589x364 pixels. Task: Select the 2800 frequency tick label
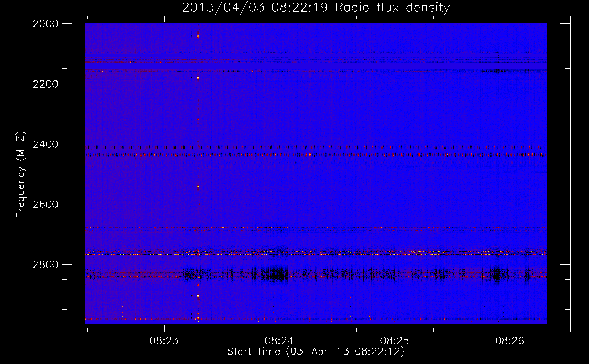pos(46,264)
